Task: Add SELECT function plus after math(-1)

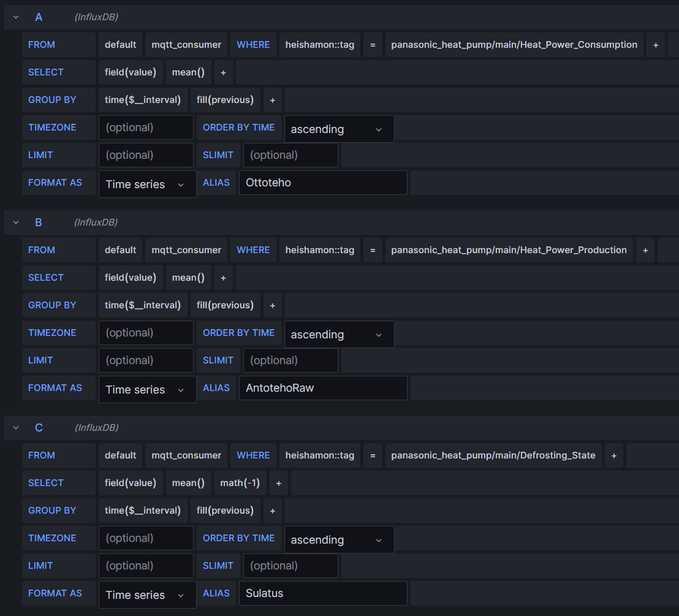Action: coord(279,484)
